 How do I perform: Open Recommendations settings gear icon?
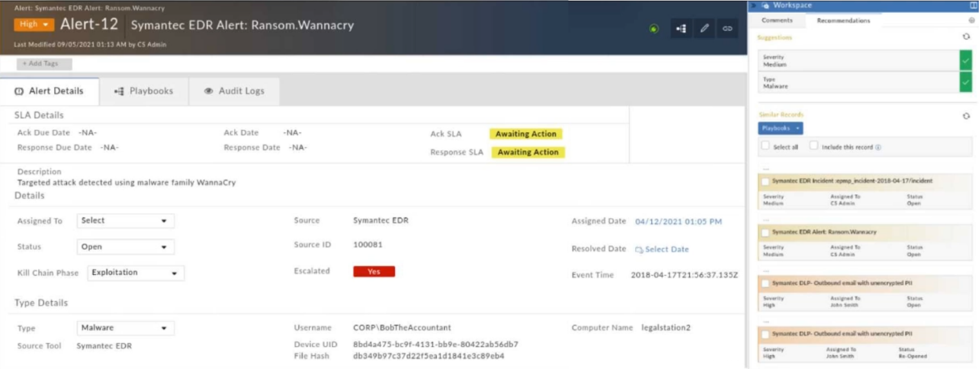tap(972, 21)
